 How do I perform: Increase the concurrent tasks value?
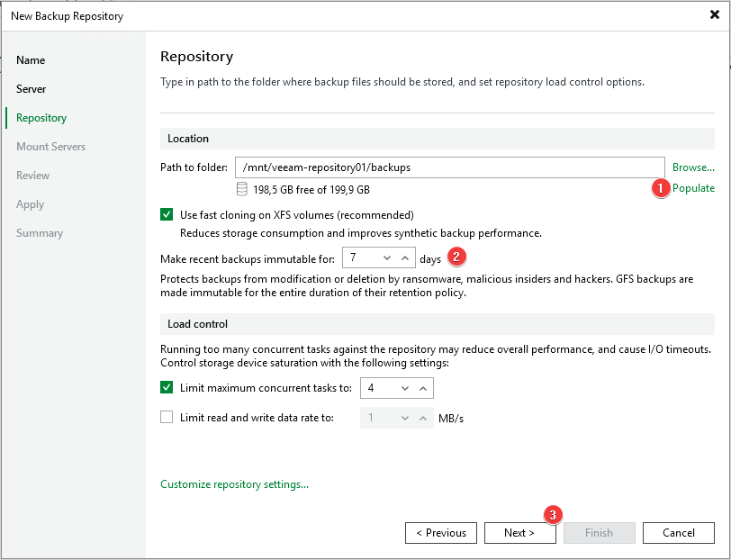coord(423,388)
